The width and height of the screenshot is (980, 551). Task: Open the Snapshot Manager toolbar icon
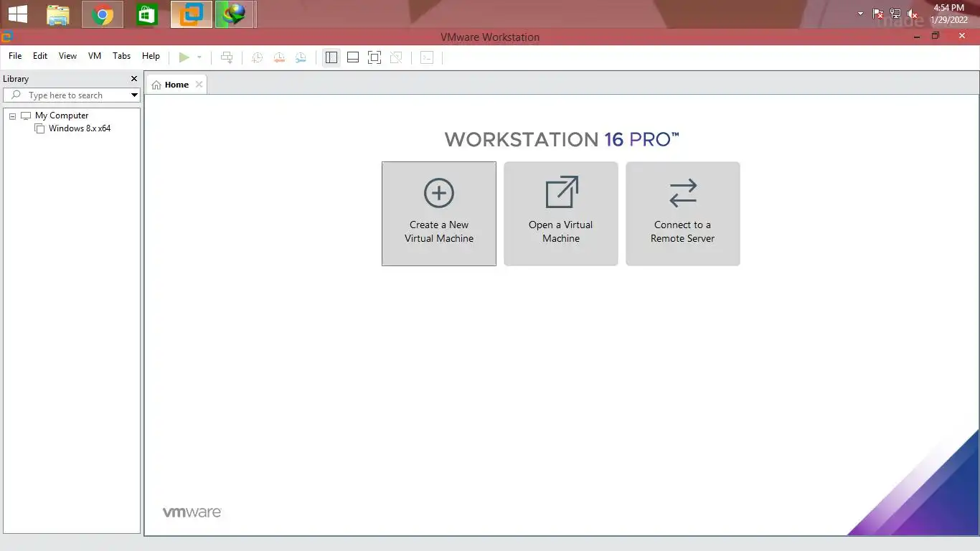[x=301, y=57]
